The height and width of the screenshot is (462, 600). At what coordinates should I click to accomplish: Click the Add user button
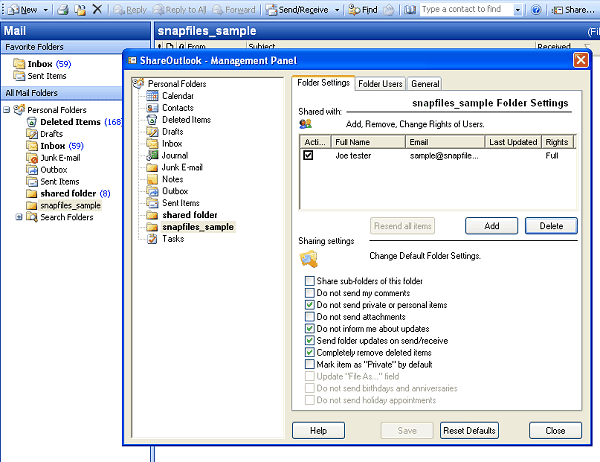click(x=491, y=226)
